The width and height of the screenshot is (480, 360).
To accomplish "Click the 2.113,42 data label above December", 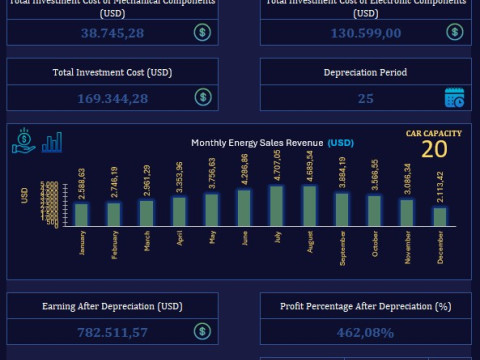I will [440, 187].
